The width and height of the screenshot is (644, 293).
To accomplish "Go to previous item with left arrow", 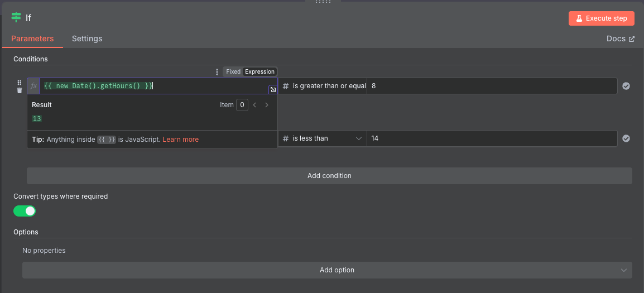I will (254, 105).
